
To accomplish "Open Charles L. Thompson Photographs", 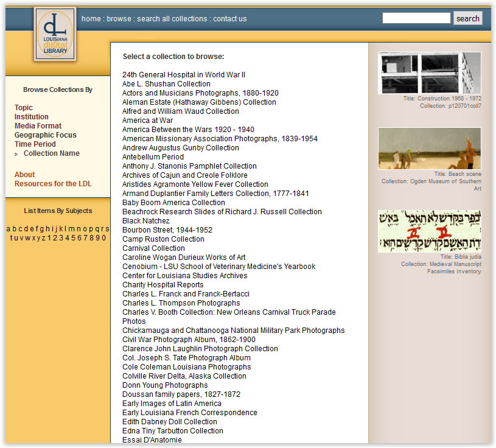I will click(x=181, y=303).
